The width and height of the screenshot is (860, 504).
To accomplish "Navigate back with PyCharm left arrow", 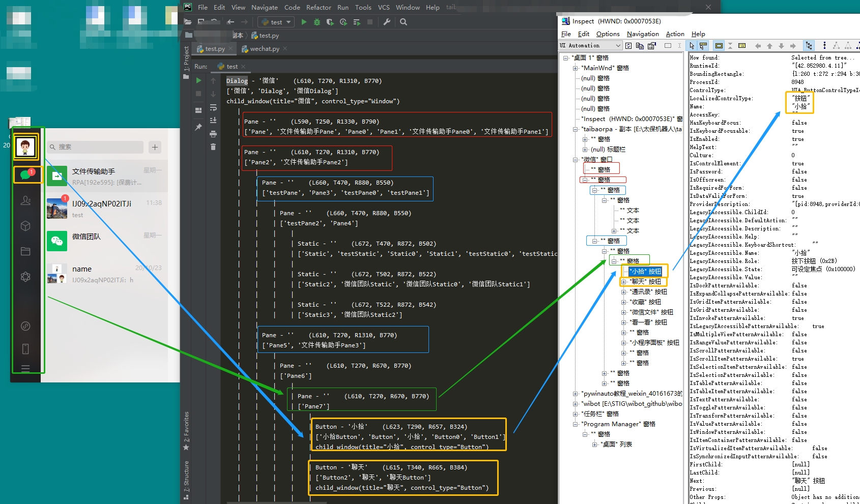I will pyautogui.click(x=231, y=22).
